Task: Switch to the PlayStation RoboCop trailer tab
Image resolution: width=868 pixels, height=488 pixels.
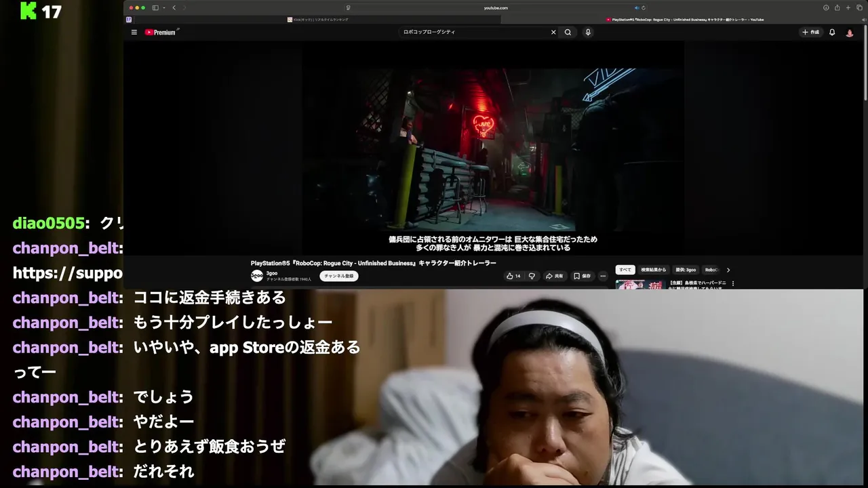Action: pyautogui.click(x=685, y=20)
